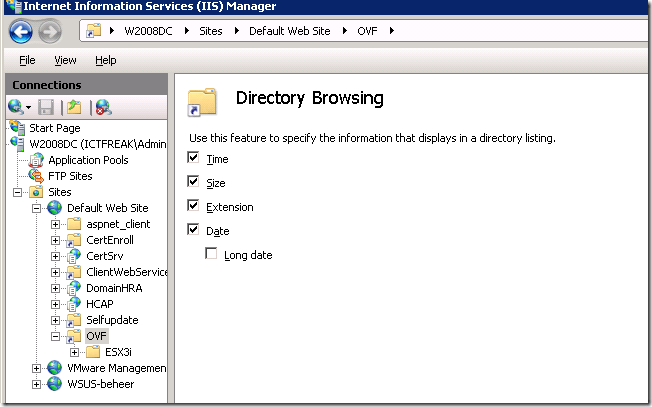Uncheck the Time checkbox

click(x=193, y=159)
